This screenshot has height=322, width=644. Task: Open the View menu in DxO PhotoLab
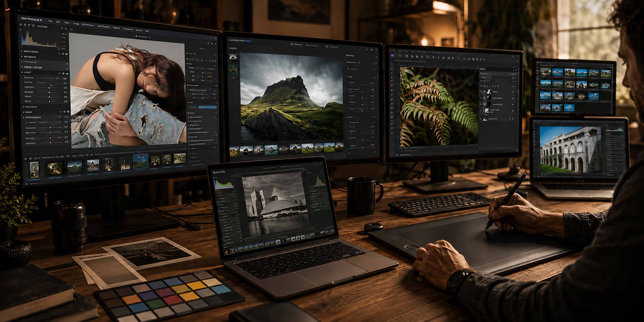click(67, 23)
